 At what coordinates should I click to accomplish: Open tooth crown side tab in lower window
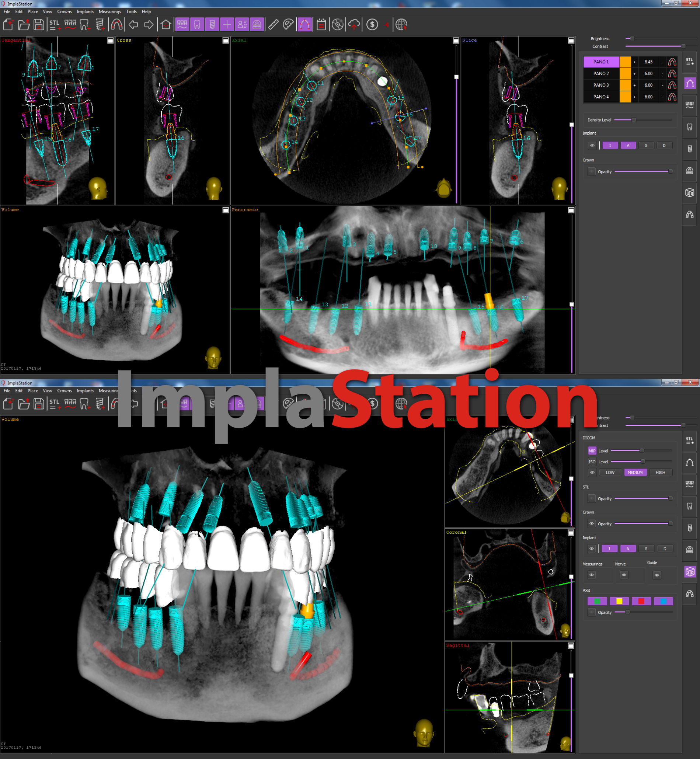(690, 506)
